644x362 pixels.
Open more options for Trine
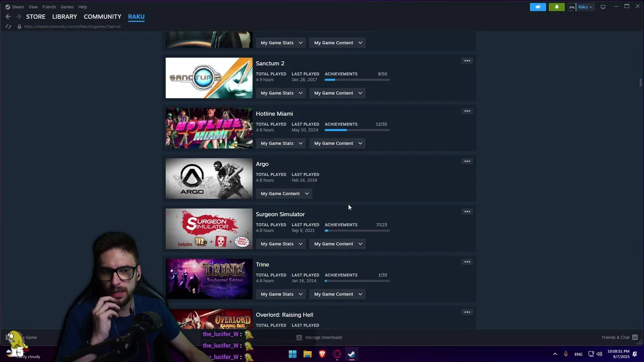(467, 262)
